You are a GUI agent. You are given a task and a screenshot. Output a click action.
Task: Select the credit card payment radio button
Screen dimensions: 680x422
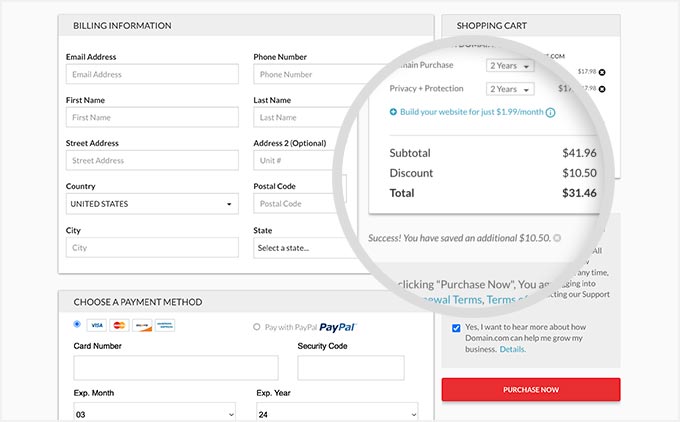pyautogui.click(x=78, y=324)
